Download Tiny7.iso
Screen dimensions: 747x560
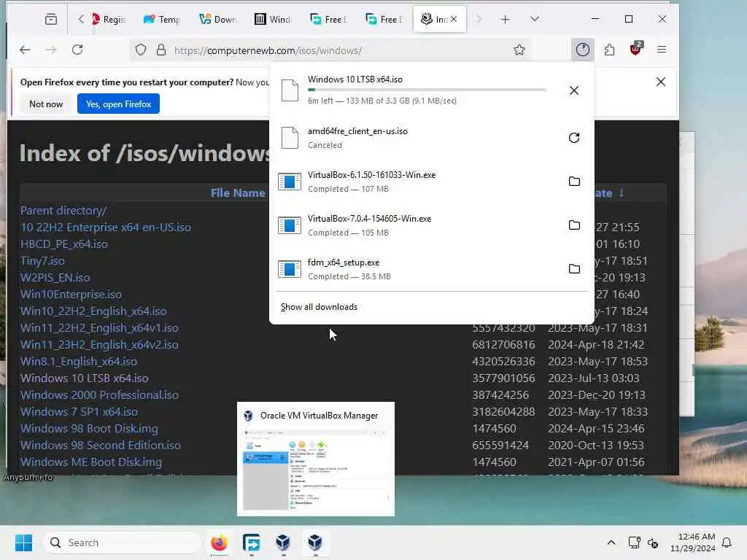coord(42,261)
